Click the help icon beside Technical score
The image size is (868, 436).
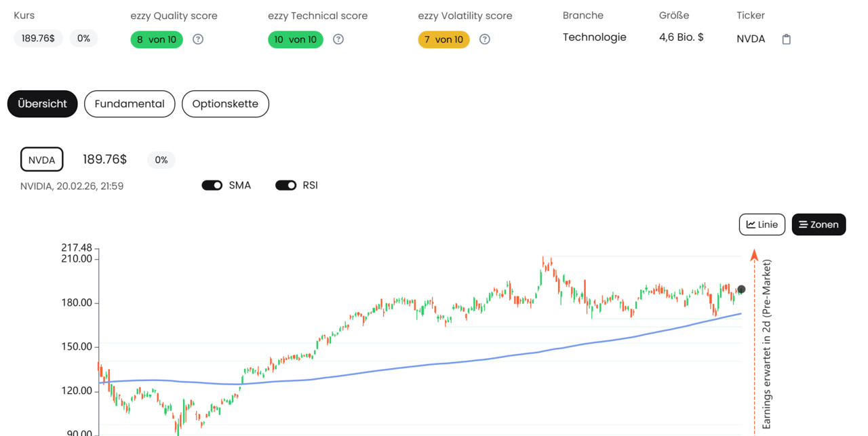tap(338, 39)
